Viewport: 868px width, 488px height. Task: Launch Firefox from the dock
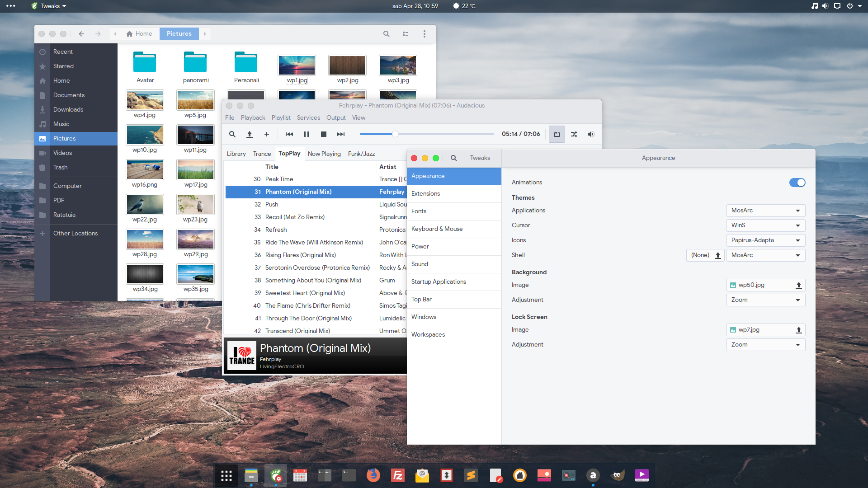coord(373,475)
